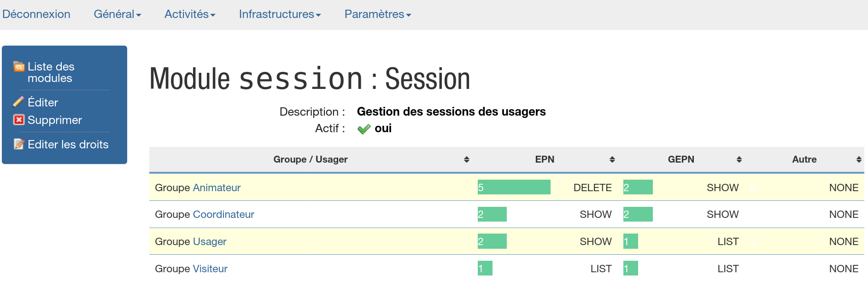Click the green Actif checkmark icon
The width and height of the screenshot is (868, 287).
click(x=364, y=129)
